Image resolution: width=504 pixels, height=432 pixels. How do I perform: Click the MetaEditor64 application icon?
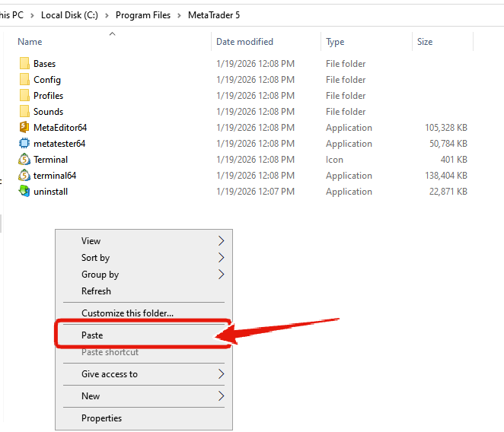pyautogui.click(x=24, y=128)
